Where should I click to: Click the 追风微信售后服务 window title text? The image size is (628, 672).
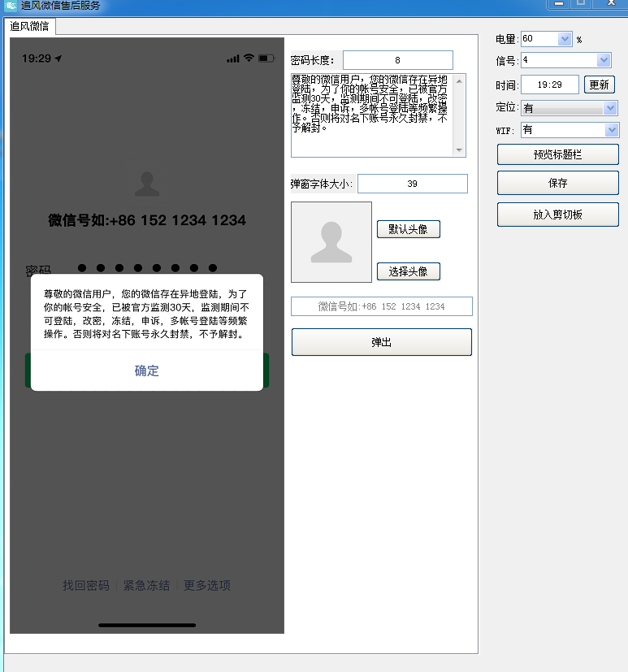(x=60, y=6)
